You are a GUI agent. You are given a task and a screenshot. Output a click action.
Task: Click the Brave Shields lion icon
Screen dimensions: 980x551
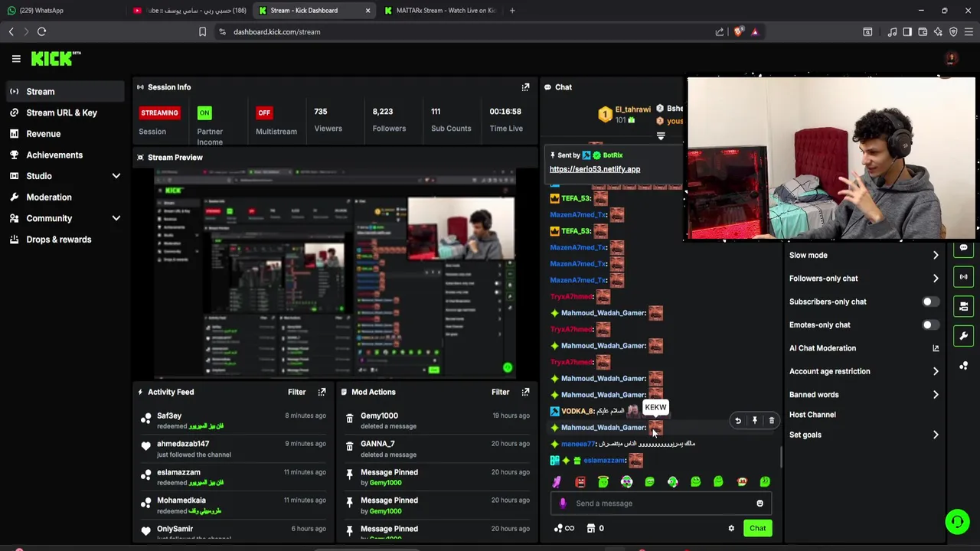pyautogui.click(x=738, y=32)
